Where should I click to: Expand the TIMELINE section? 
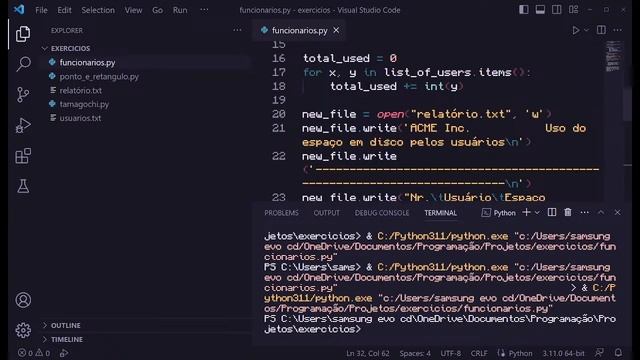click(x=67, y=339)
